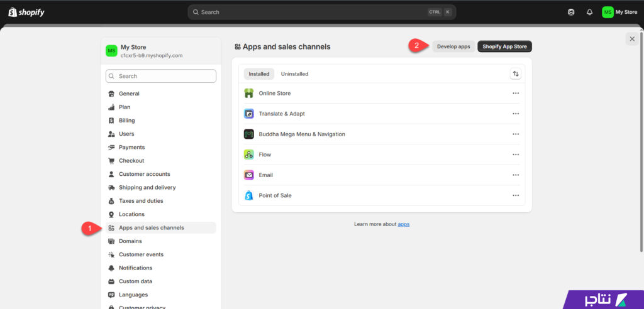This screenshot has width=644, height=309.
Task: Switch to the Uninstalled tab
Action: click(294, 74)
